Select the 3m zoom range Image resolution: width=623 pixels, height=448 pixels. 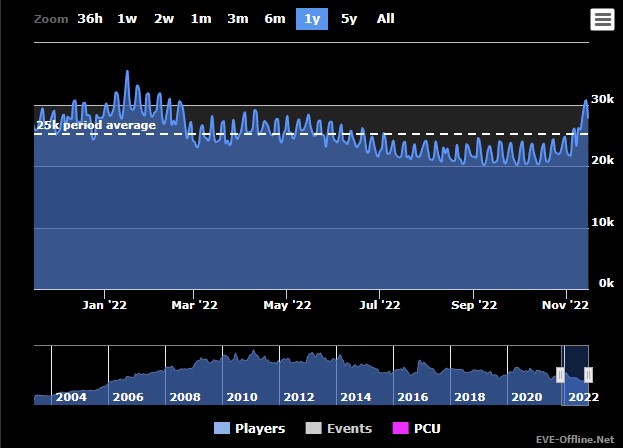coord(238,19)
